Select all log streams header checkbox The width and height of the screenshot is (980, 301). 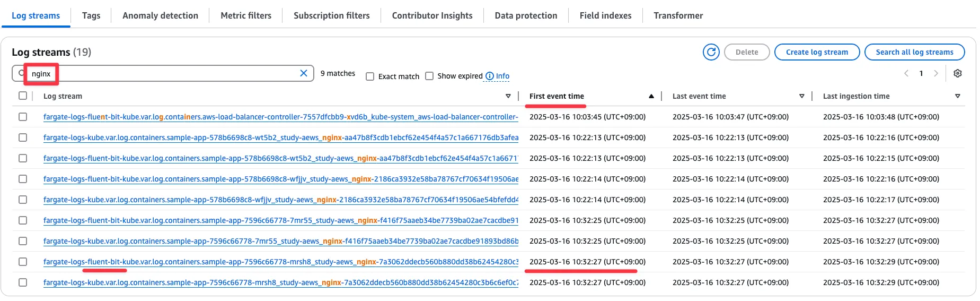pyautogui.click(x=23, y=96)
